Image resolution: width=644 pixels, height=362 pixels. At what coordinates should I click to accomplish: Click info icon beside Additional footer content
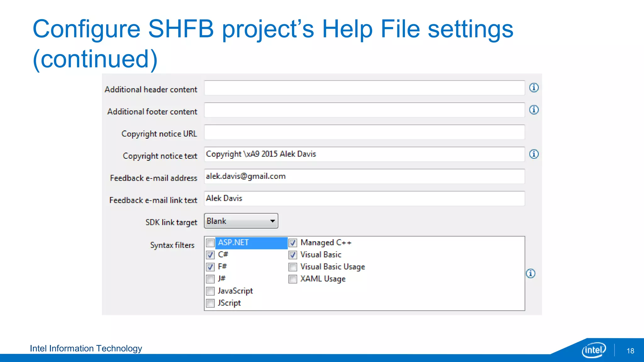(534, 110)
